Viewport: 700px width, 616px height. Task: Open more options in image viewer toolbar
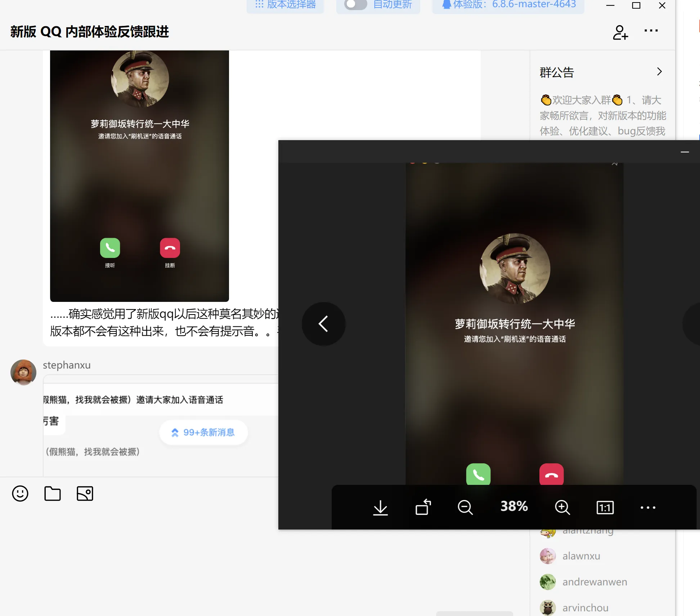click(648, 508)
